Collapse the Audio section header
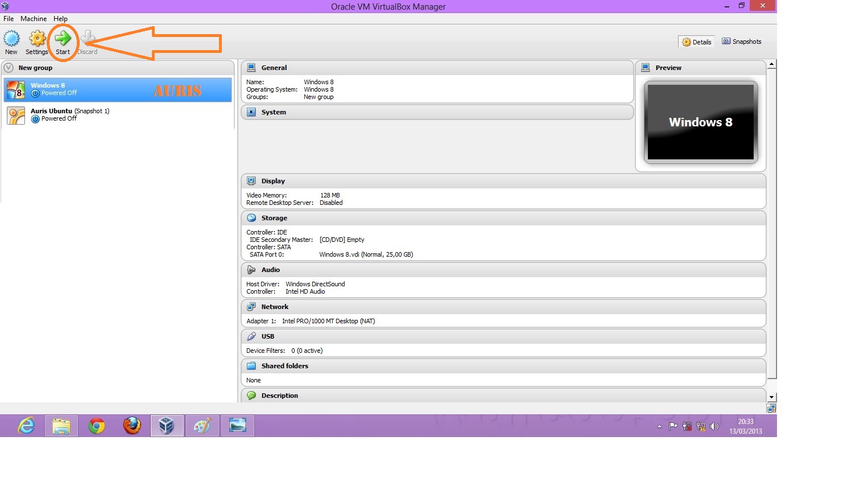 pyautogui.click(x=503, y=270)
